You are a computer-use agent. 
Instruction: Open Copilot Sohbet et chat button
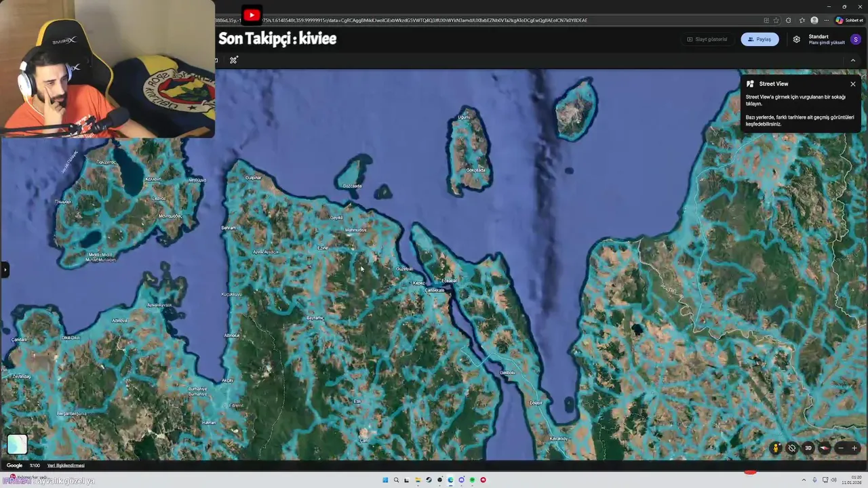(849, 20)
